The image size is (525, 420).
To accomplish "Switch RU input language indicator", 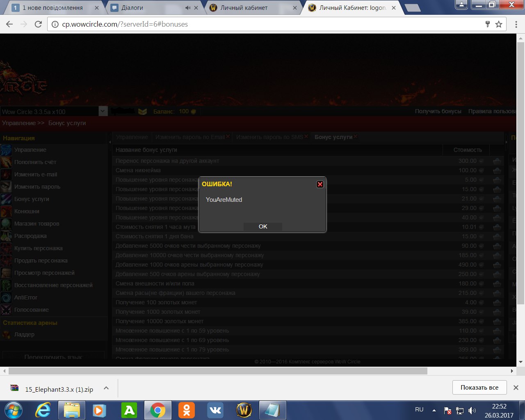I will 419,409.
